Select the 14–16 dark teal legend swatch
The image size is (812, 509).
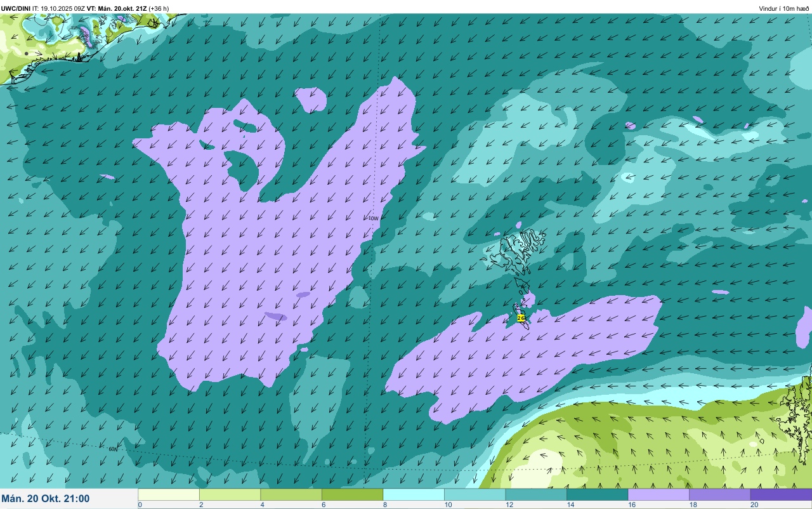(597, 494)
